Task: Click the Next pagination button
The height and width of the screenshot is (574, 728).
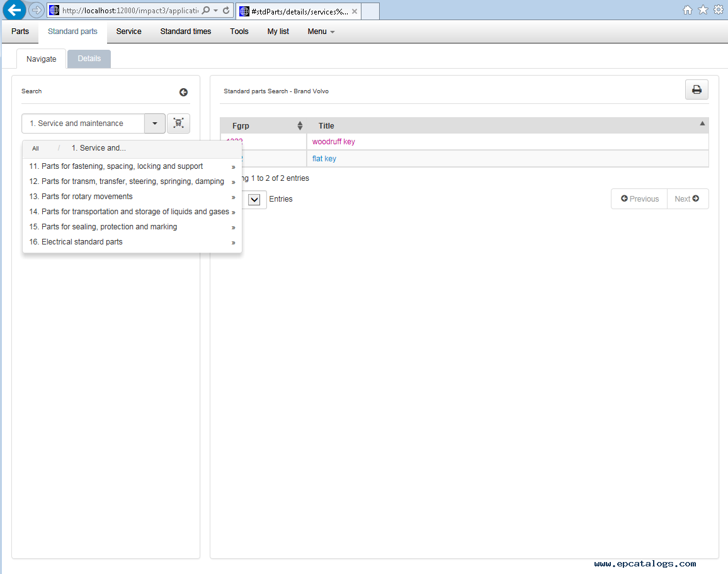Action: [687, 199]
